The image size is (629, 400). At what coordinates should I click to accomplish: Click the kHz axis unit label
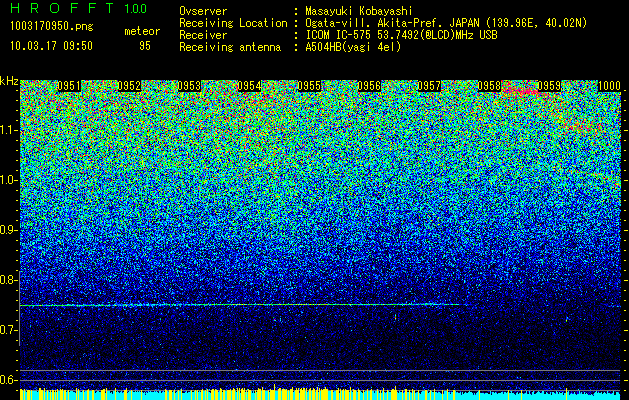[9, 81]
